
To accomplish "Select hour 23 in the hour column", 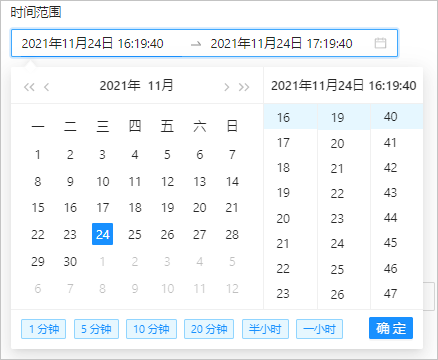I will click(290, 293).
